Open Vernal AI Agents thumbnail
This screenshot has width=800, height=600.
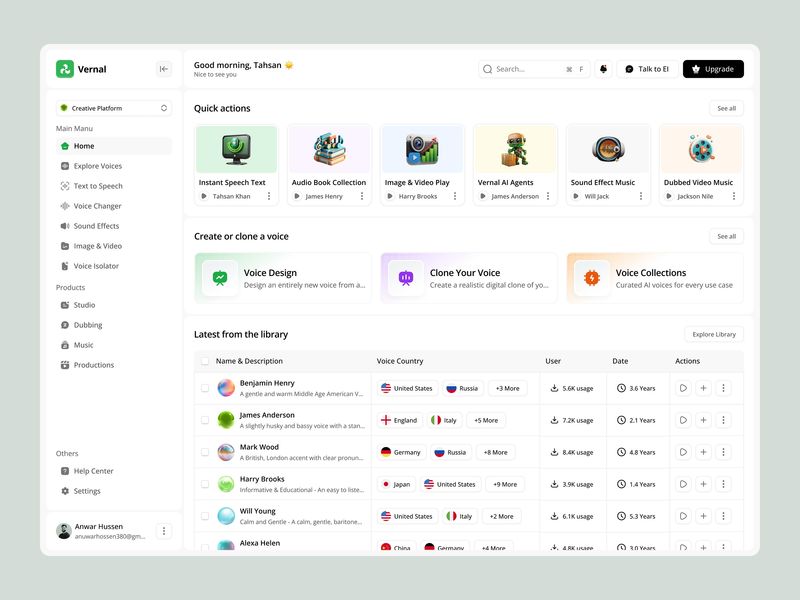pos(515,149)
